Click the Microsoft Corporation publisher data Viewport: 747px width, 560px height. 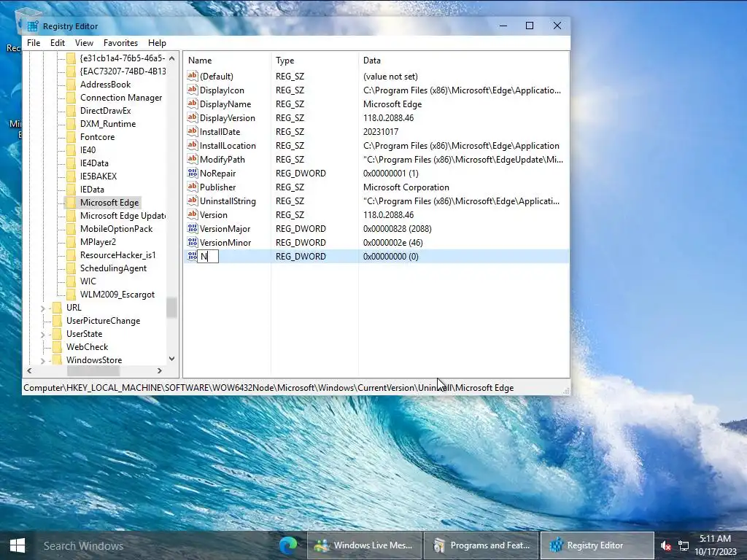click(x=406, y=187)
